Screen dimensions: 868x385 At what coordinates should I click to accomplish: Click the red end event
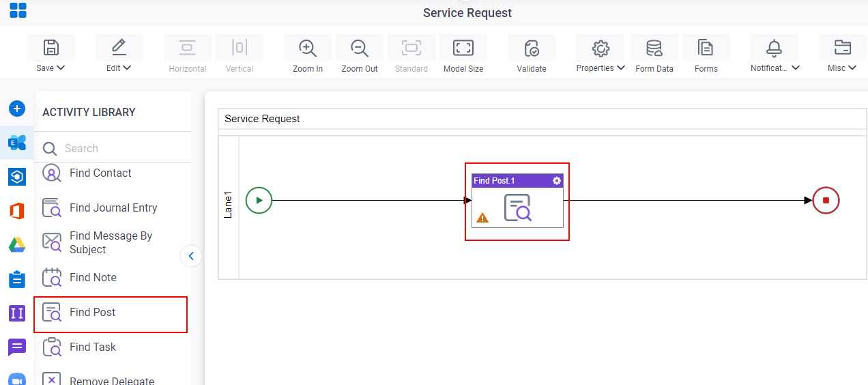pyautogui.click(x=826, y=200)
